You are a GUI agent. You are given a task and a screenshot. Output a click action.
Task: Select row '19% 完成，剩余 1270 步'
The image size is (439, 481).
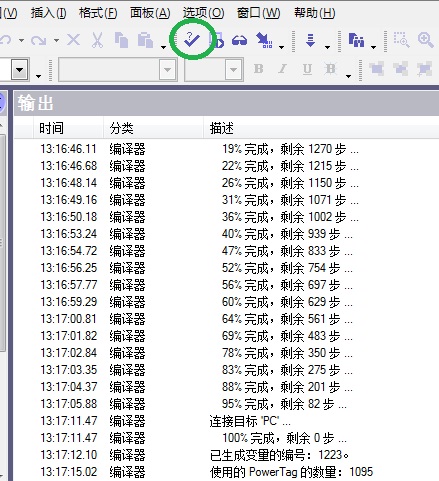tap(227, 149)
